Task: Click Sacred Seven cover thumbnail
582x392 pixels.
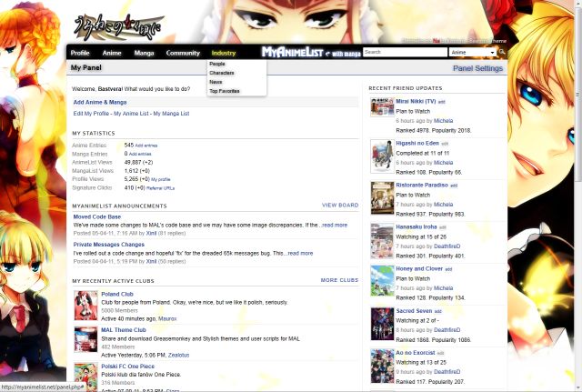Action: 382,324
